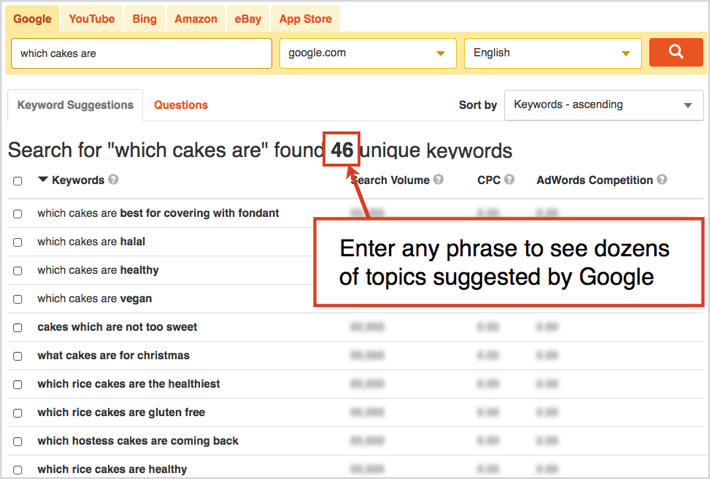
Task: Click the 'AdWords Competition' column header
Action: tap(595, 180)
